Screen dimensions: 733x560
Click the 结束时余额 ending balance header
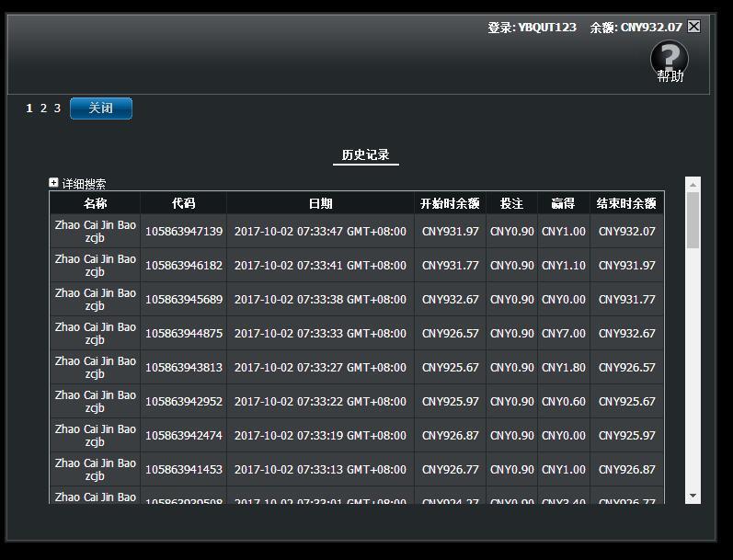tap(626, 203)
